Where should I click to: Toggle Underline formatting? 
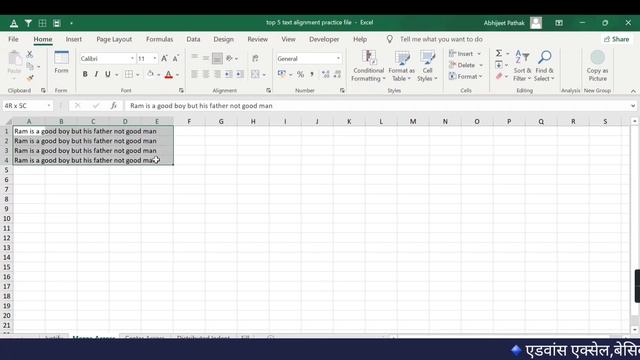108,74
